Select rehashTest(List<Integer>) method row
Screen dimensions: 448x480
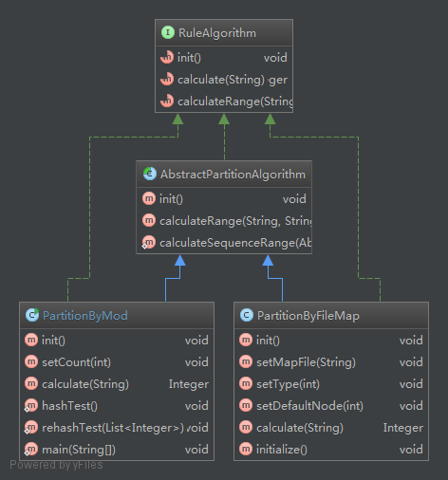pos(117,428)
